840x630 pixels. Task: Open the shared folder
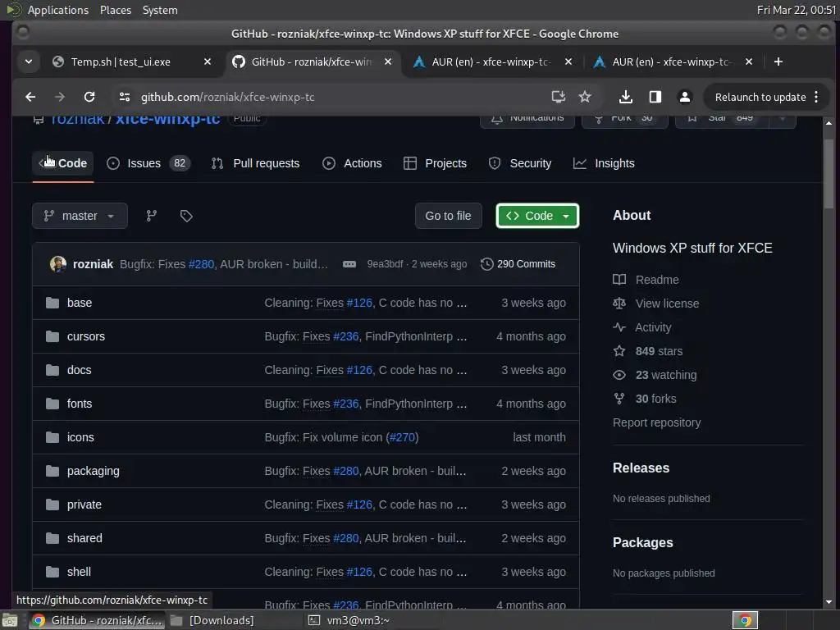pyautogui.click(x=84, y=538)
